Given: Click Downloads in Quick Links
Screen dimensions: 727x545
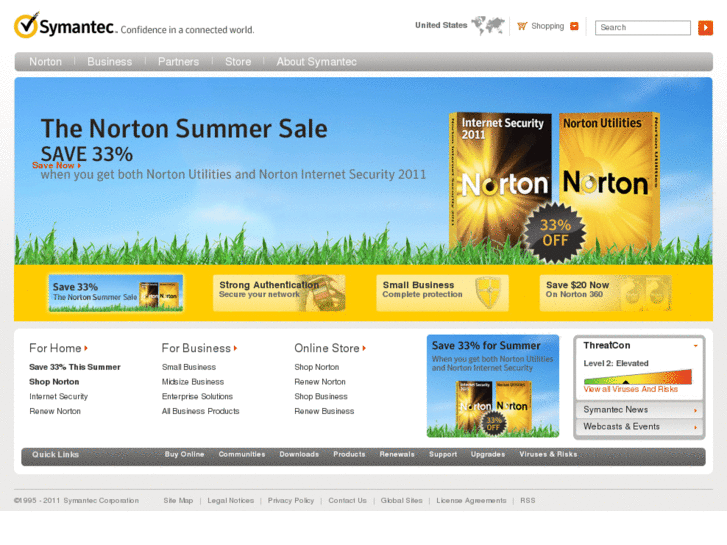Looking at the screenshot, I should (299, 455).
